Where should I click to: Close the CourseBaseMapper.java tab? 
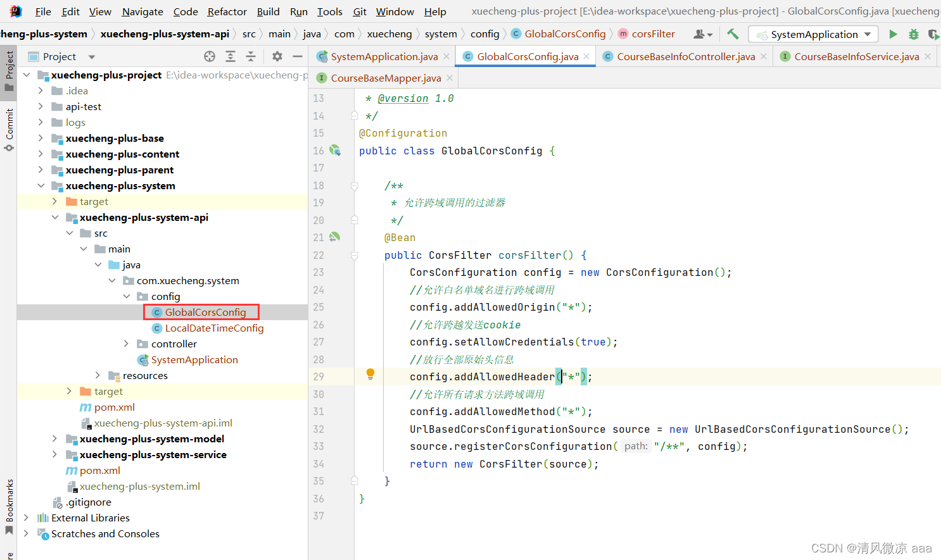tap(450, 78)
